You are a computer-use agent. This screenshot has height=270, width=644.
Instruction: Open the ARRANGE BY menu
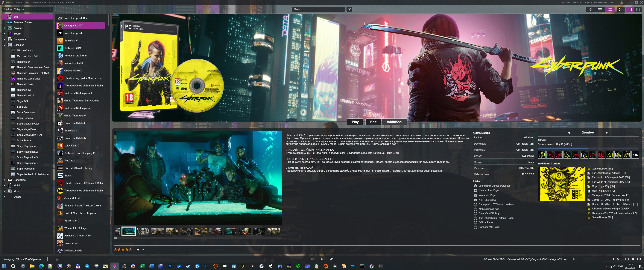point(40,2)
